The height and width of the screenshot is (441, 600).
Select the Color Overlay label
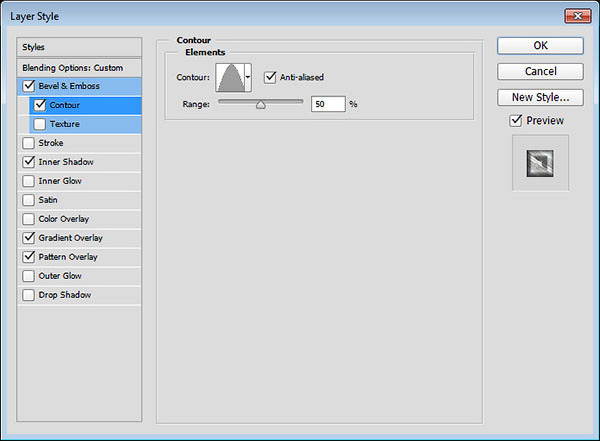click(x=64, y=219)
